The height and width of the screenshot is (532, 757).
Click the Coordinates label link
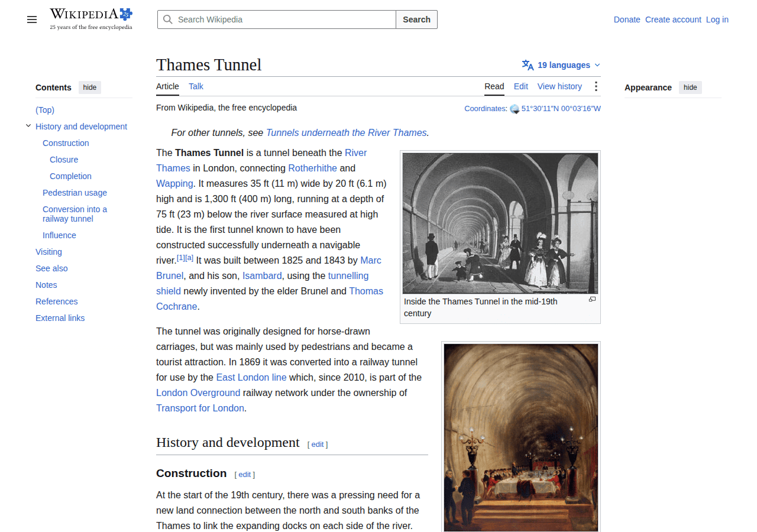(x=486, y=109)
